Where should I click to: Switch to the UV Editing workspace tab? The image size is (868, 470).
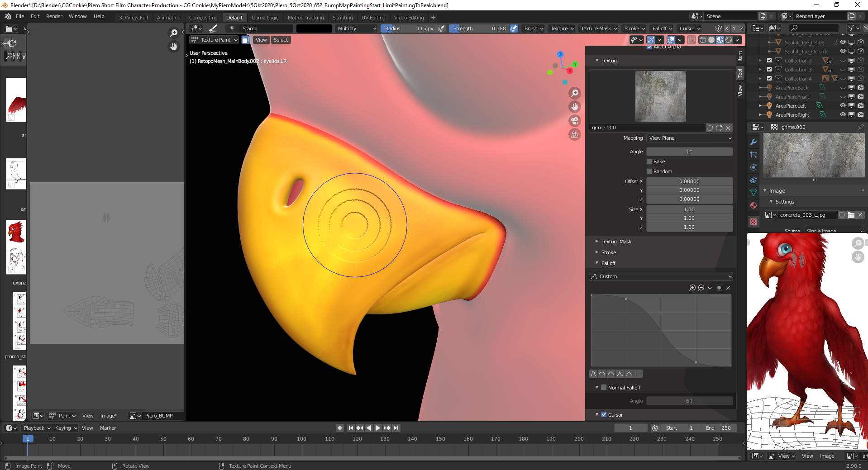point(373,17)
